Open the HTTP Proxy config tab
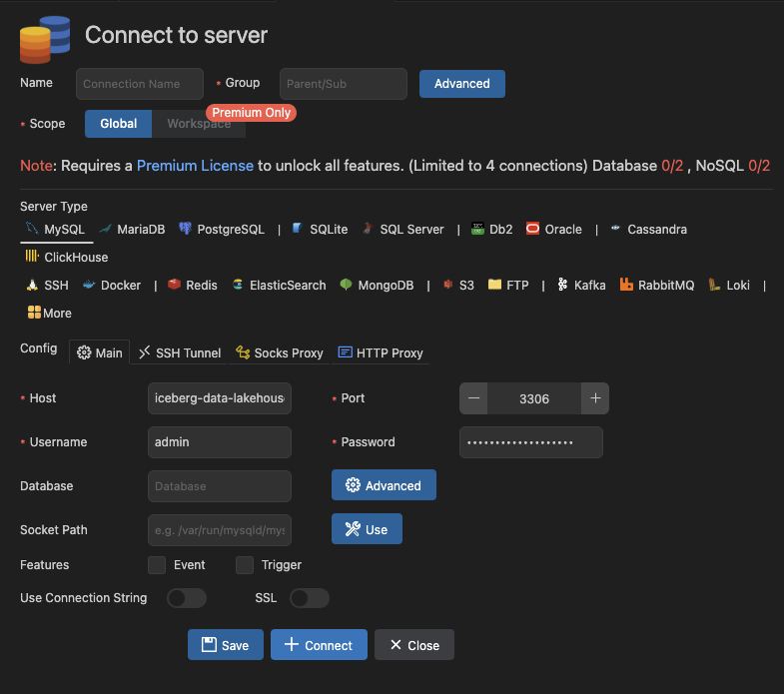The width and height of the screenshot is (784, 694). (381, 353)
